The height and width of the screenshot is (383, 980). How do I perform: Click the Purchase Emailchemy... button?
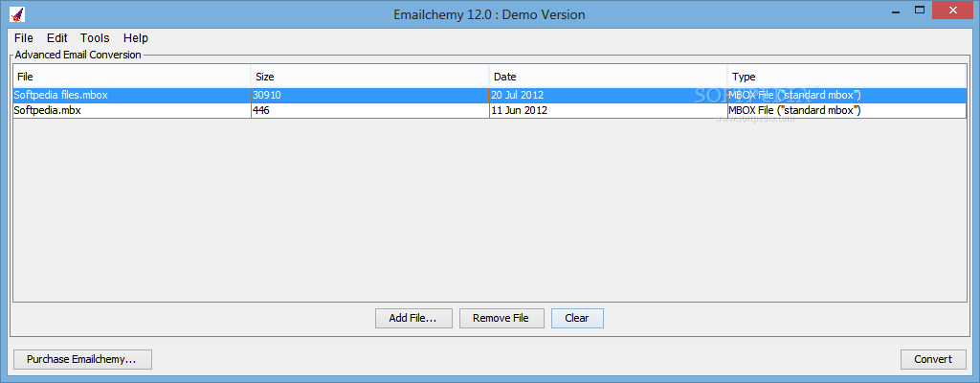pyautogui.click(x=82, y=359)
